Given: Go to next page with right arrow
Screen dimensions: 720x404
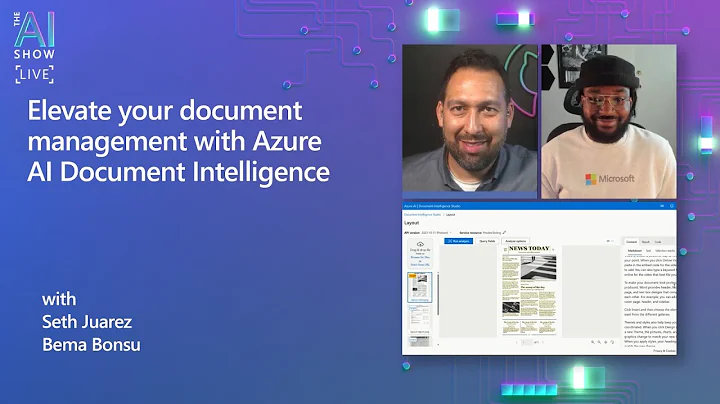Looking at the screenshot, I should 543,342.
